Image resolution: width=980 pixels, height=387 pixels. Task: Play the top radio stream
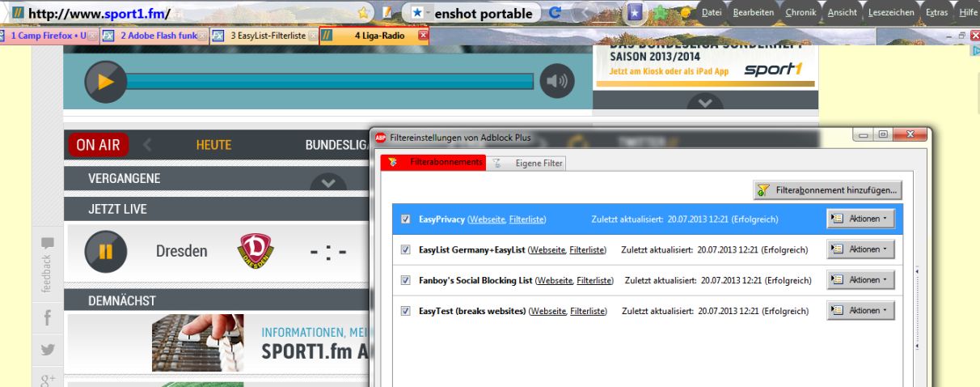[105, 82]
